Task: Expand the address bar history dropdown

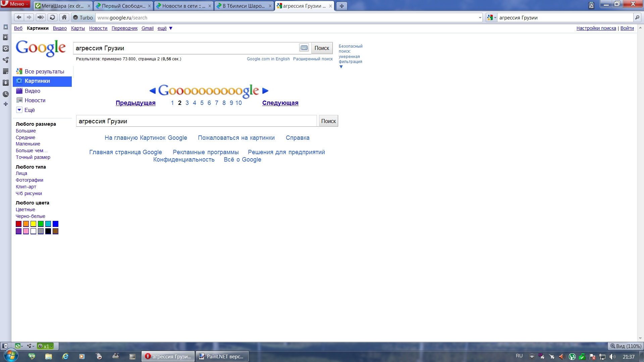Action: (x=480, y=18)
